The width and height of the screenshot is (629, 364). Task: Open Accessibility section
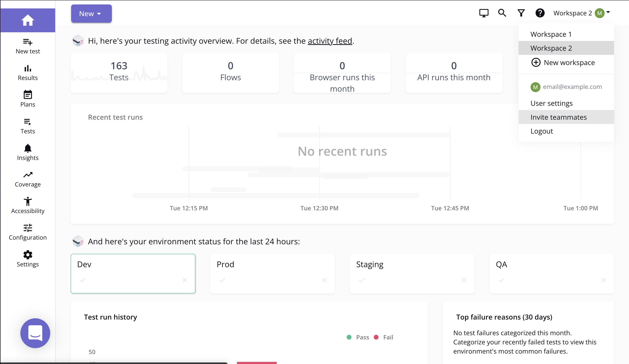point(28,206)
